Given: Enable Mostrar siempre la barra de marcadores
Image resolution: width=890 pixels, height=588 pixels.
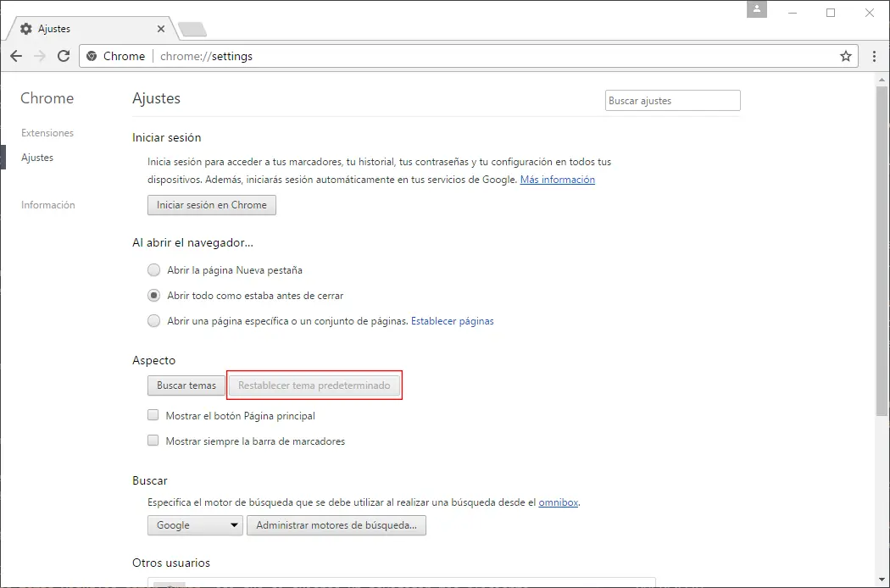Looking at the screenshot, I should point(153,441).
